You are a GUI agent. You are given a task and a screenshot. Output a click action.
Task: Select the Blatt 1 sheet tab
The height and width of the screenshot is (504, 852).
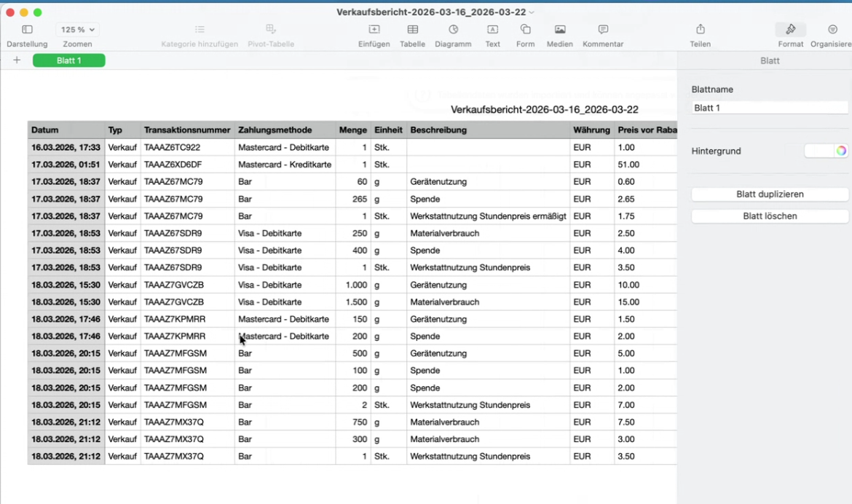[x=69, y=60]
